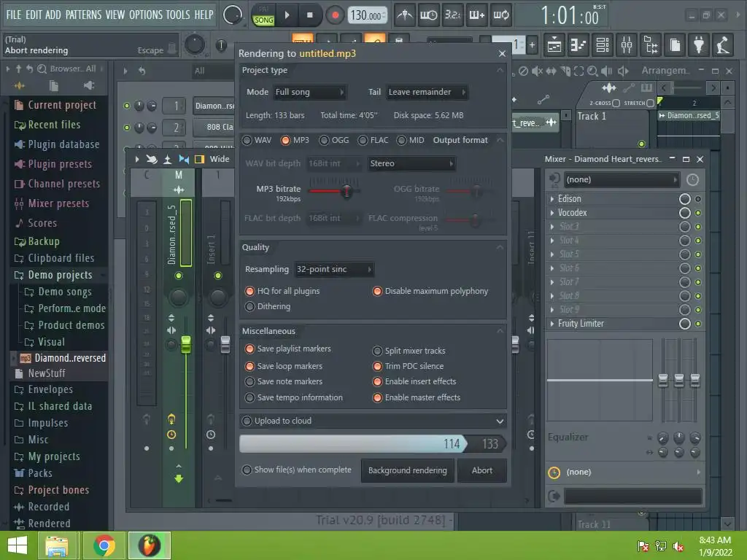
Task: Click the plug icon in top toolbar
Action: tap(699, 45)
